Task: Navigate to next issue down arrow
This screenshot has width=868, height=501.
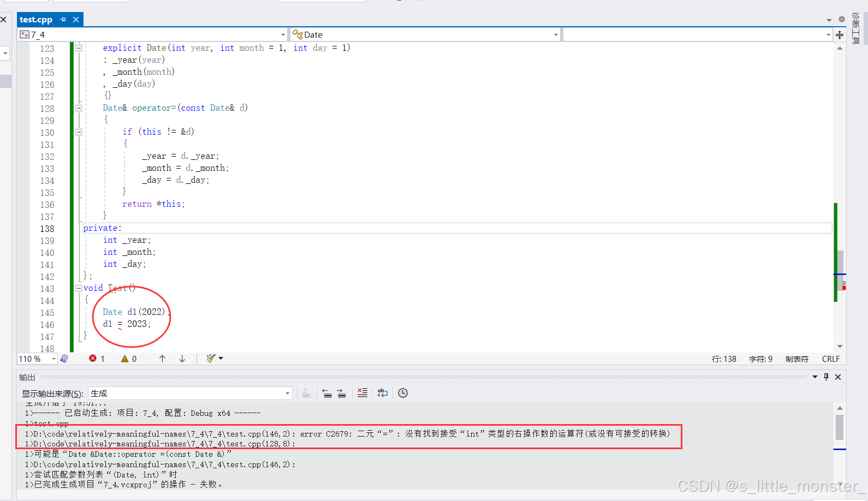Action: click(x=182, y=359)
